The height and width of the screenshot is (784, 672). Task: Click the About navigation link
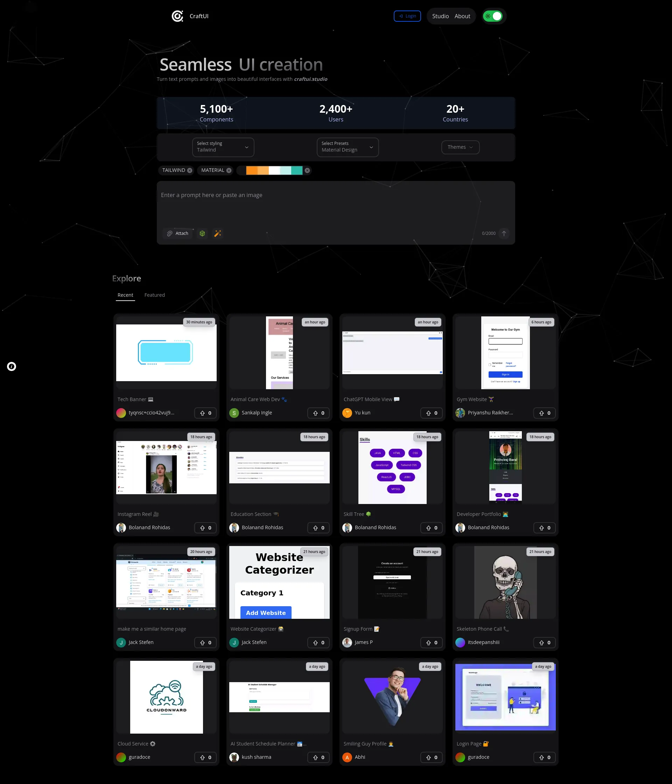(463, 16)
